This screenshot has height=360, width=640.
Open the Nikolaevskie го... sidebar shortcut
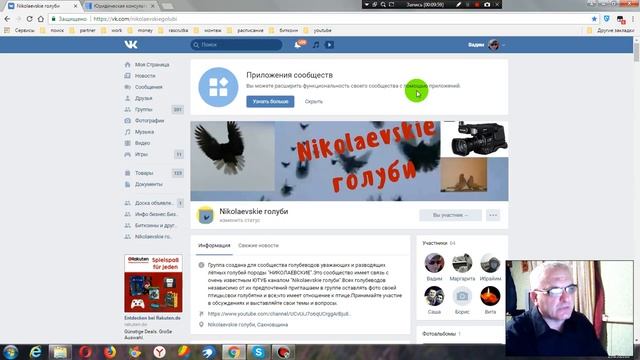click(153, 236)
